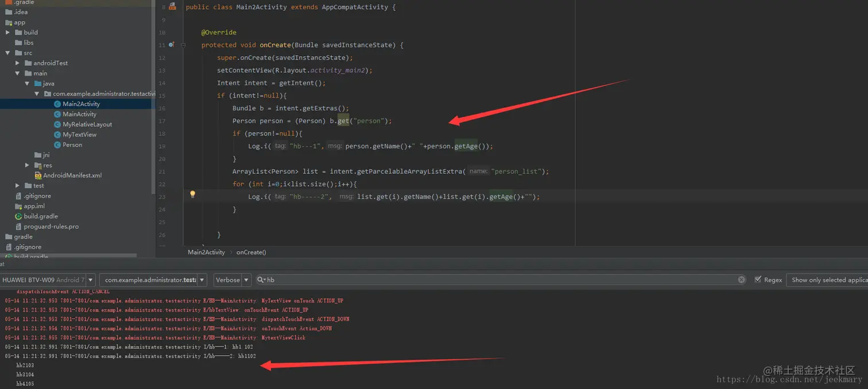Image resolution: width=868 pixels, height=389 pixels.
Task: Collapse the onCreate method fold marker
Action: [x=183, y=45]
